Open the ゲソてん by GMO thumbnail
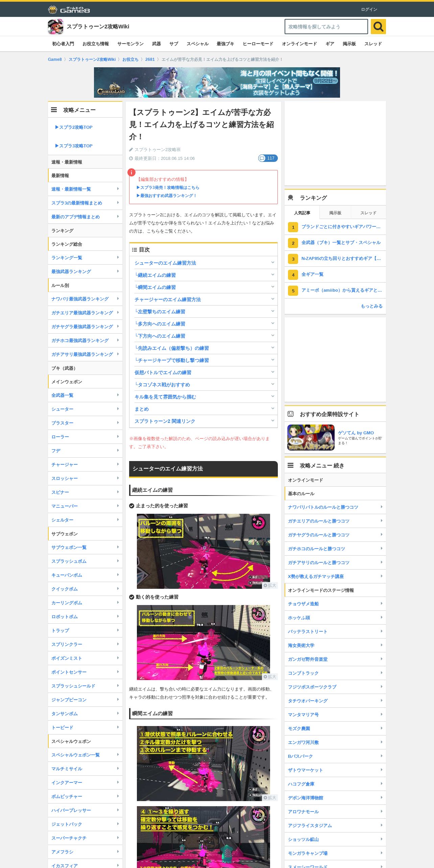Screen dimensions: 434x868 [x=311, y=437]
